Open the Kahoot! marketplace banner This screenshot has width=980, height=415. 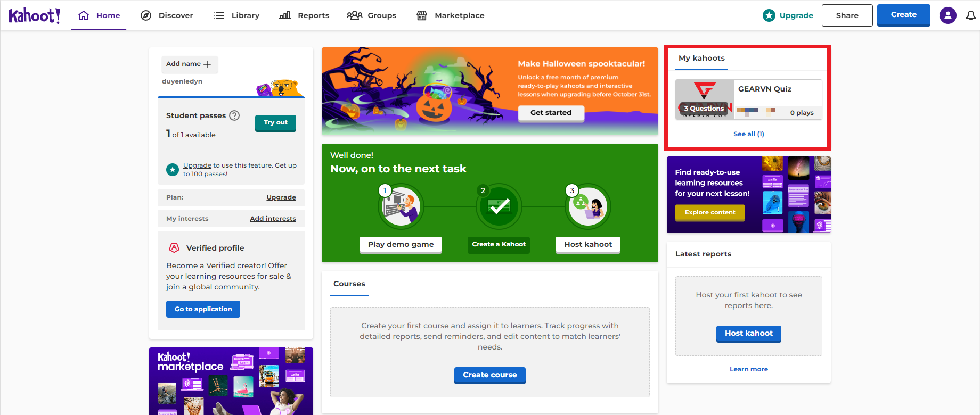tap(231, 381)
